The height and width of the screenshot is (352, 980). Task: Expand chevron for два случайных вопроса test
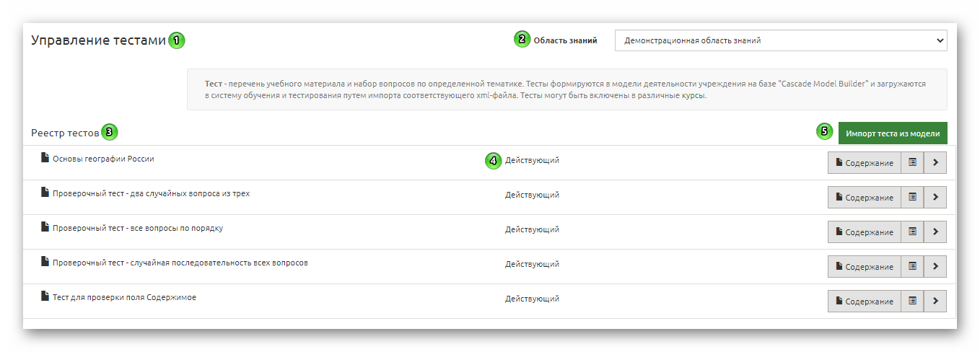935,198
